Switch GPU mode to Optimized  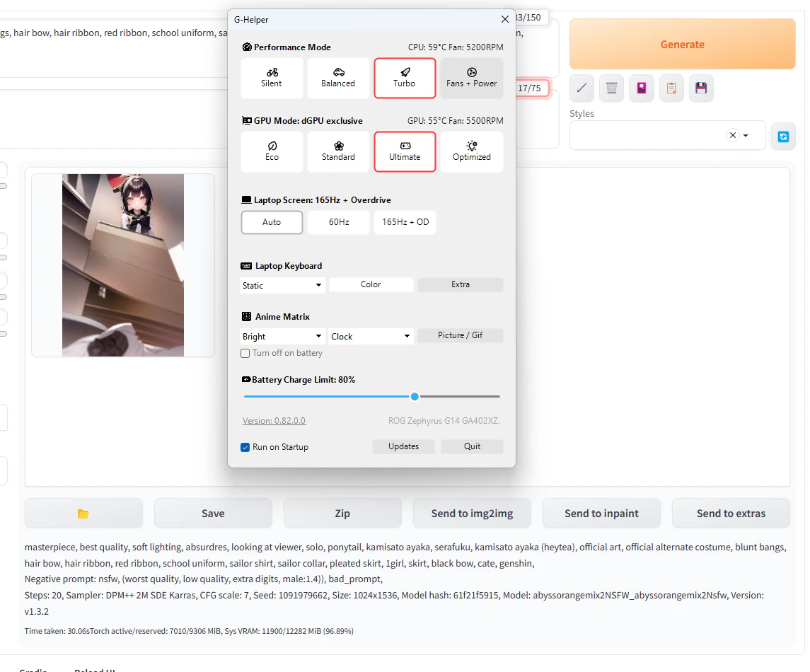(x=472, y=151)
